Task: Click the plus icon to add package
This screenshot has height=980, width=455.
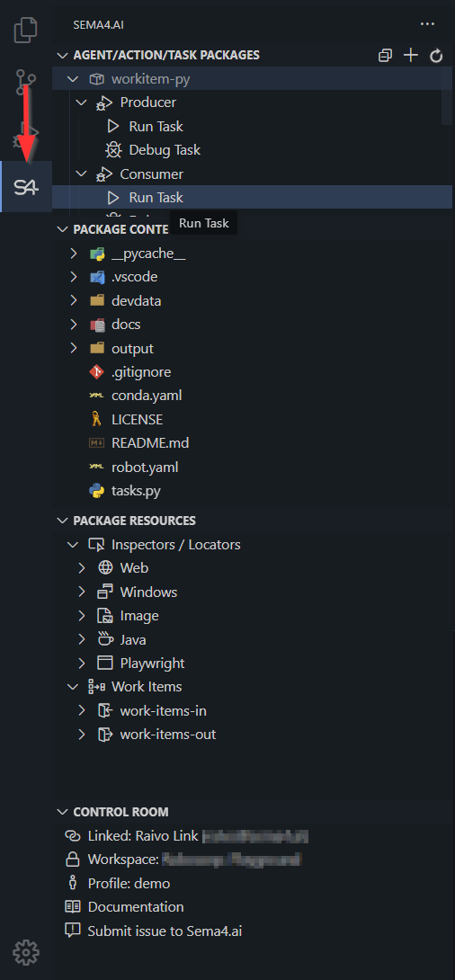Action: [411, 56]
